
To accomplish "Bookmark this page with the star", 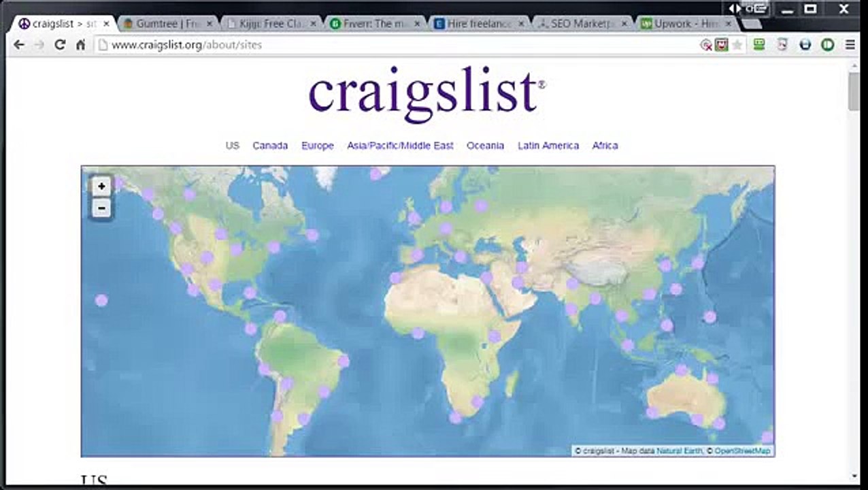I will pyautogui.click(x=737, y=45).
